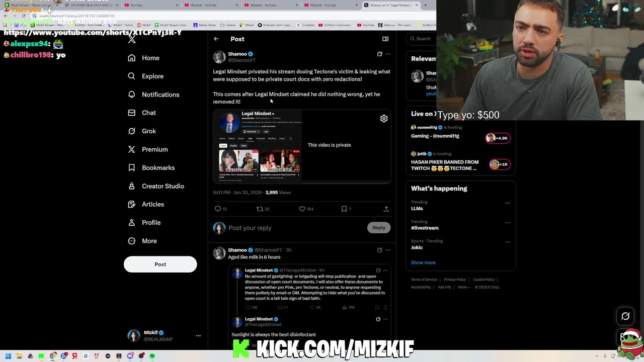Open the account menu dots beside Mizkif
The height and width of the screenshot is (362, 644).
[x=198, y=335]
